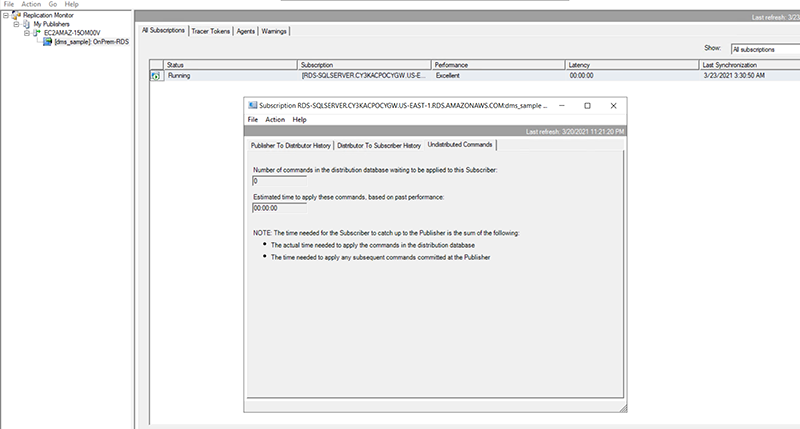Click the My Publishers group icon

(26, 24)
